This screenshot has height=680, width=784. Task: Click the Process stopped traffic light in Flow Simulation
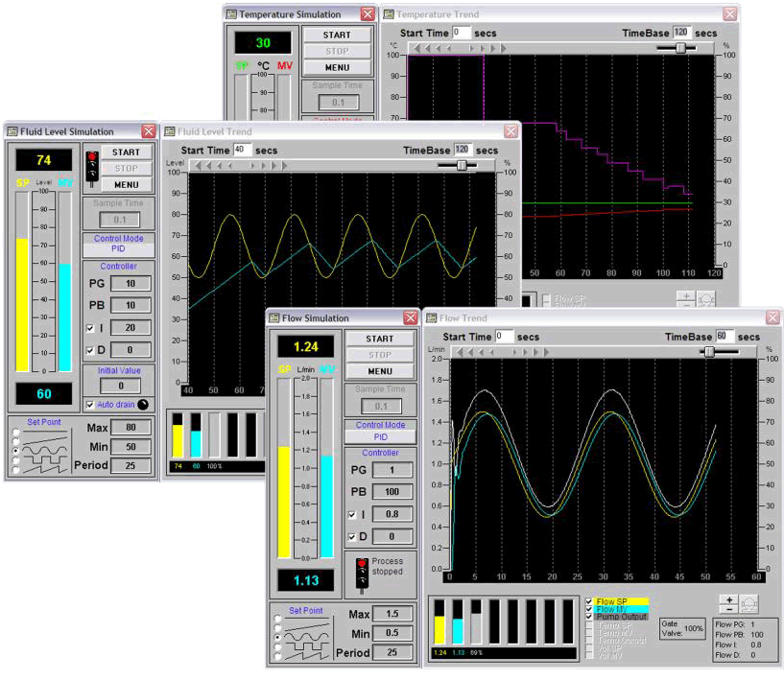(x=361, y=572)
